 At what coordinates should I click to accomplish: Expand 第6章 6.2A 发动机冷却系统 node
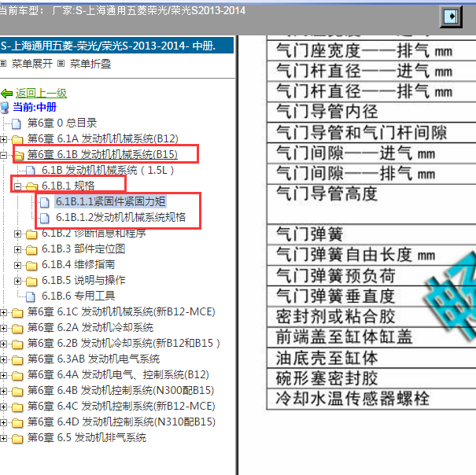tap(3, 329)
